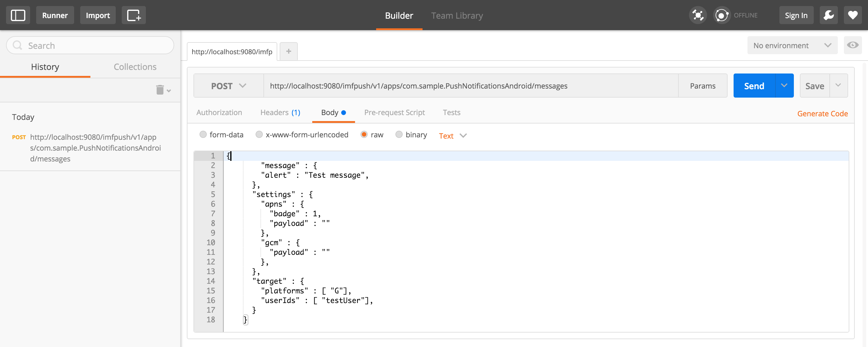Image resolution: width=868 pixels, height=347 pixels.
Task: Click the heart icon
Action: [x=853, y=15]
